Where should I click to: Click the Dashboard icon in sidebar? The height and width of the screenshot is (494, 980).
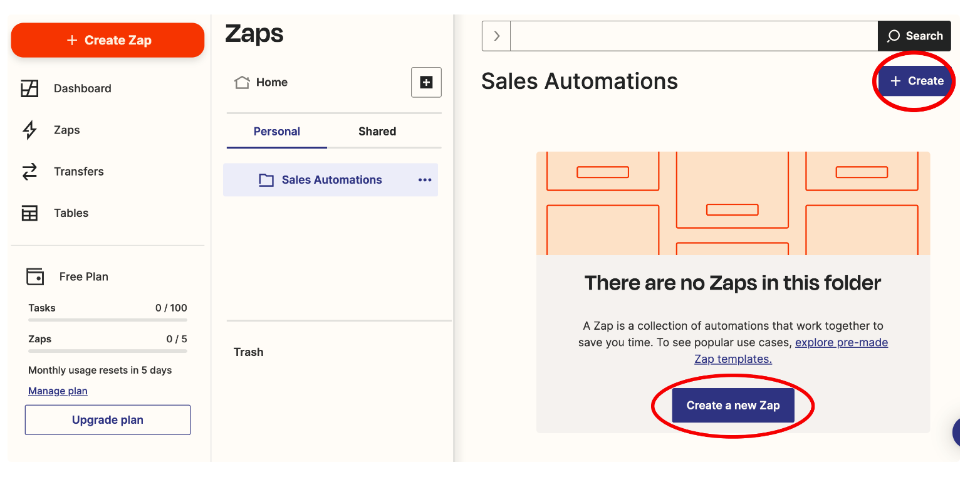[29, 88]
